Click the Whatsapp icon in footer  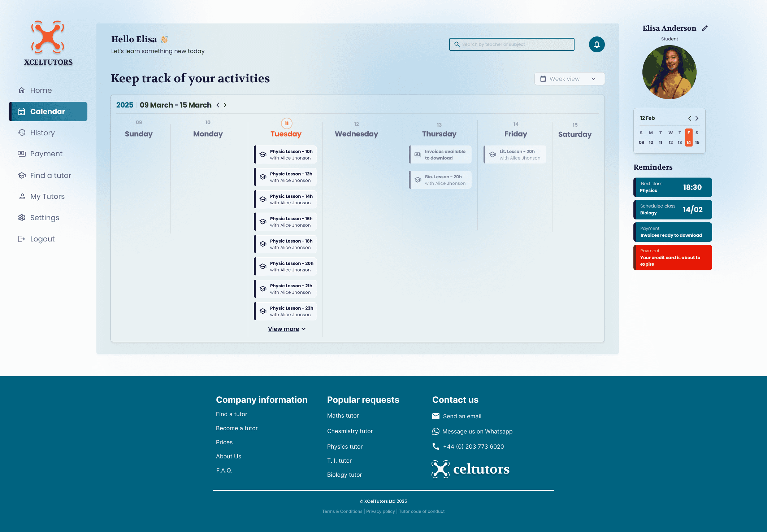click(436, 431)
